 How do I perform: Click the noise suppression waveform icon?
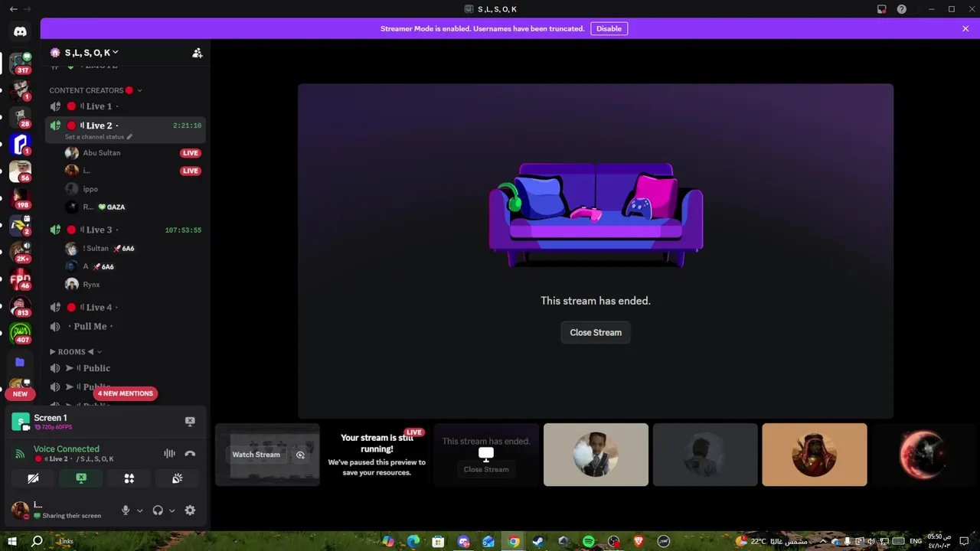pos(169,454)
